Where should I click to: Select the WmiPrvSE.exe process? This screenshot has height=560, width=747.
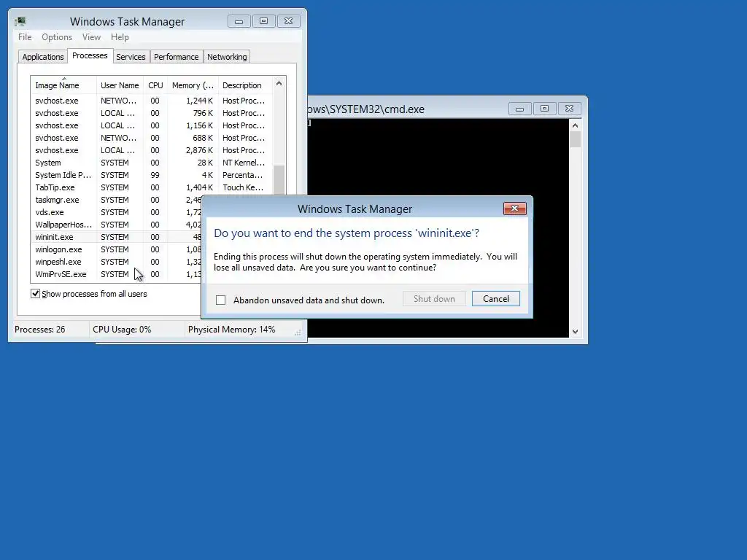click(117, 274)
